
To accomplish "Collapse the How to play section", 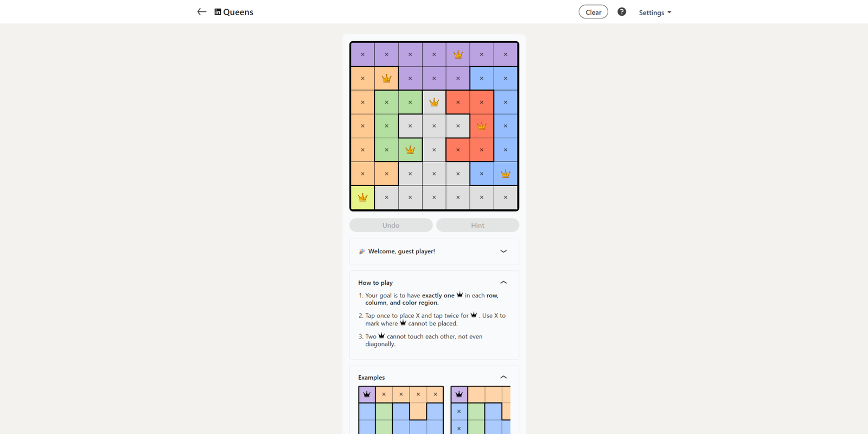I will [503, 283].
